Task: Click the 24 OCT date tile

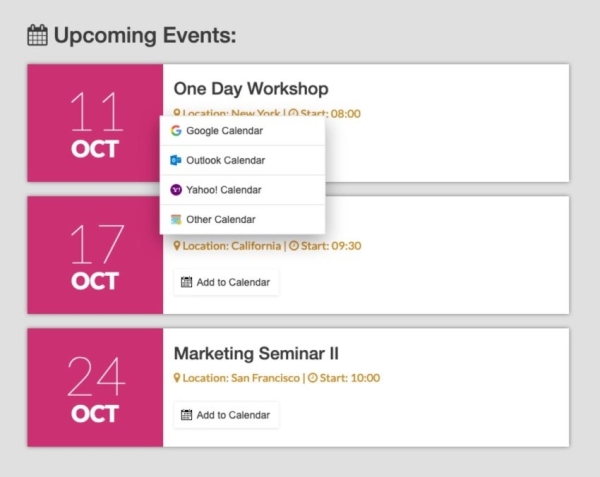Action: [95, 387]
